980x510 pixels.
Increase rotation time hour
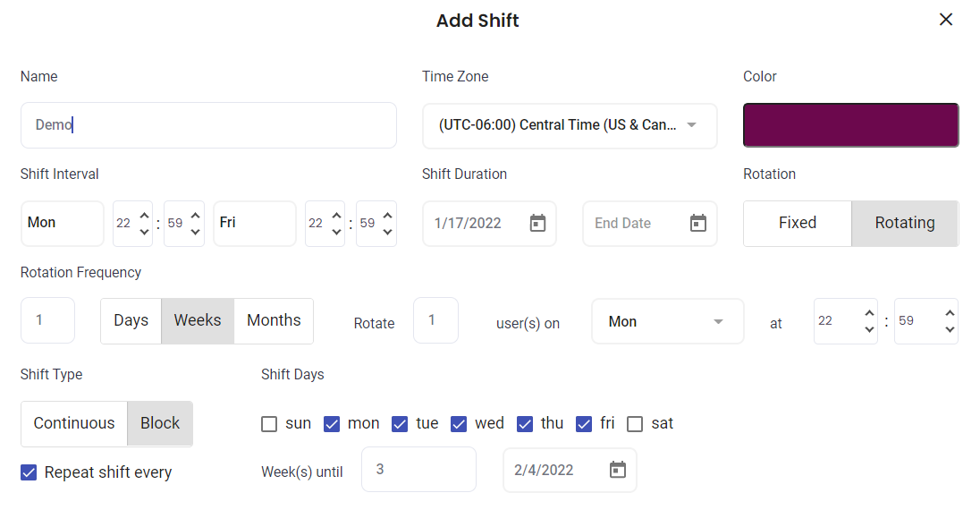(x=869, y=313)
